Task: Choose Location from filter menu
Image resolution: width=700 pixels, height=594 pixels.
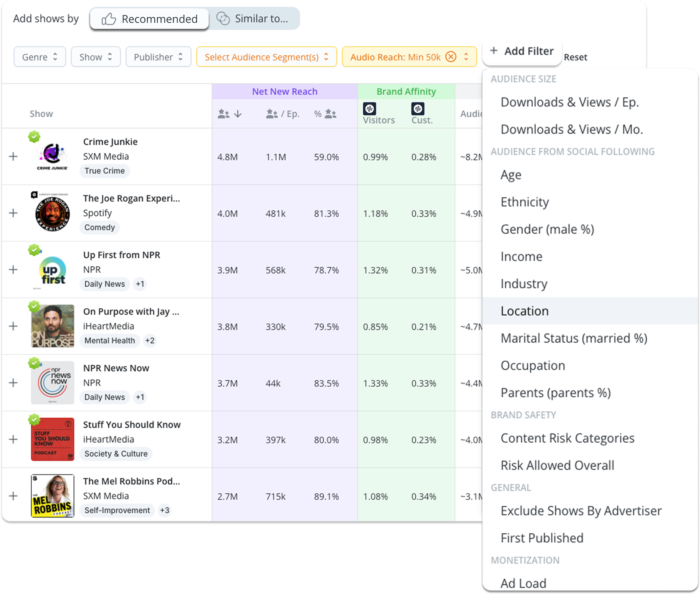Action: [x=524, y=311]
